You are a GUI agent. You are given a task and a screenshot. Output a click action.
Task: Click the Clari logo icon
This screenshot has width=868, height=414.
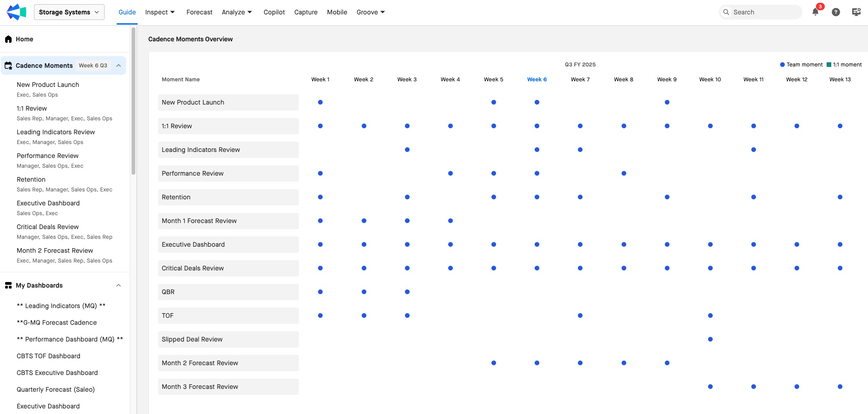pos(16,12)
